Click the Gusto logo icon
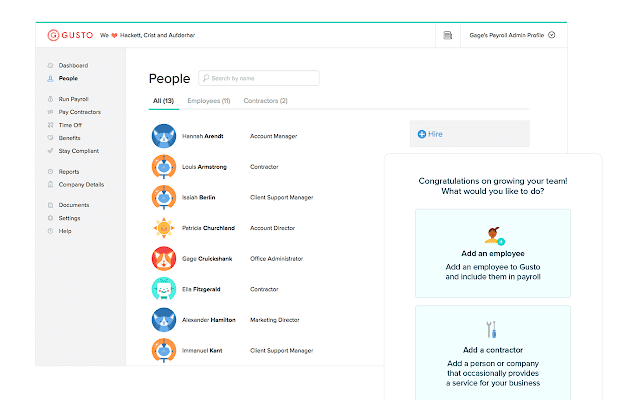This screenshot has height=400, width=640. pyautogui.click(x=54, y=35)
